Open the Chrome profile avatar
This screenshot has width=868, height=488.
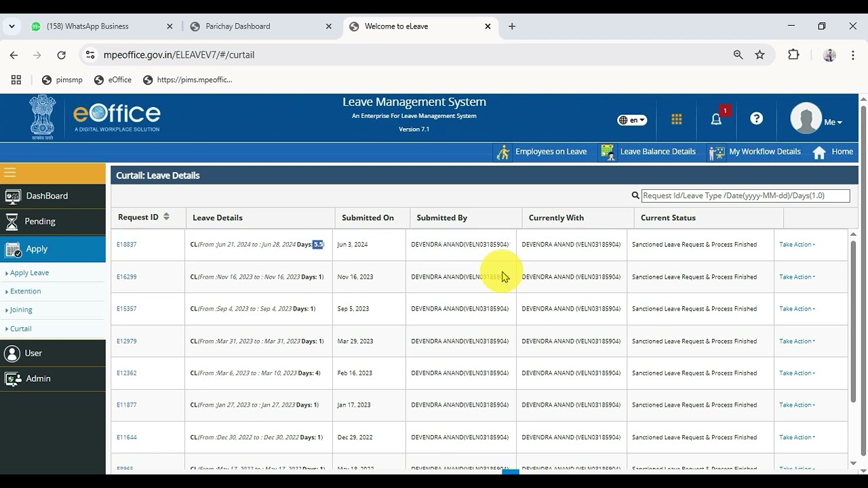[829, 55]
